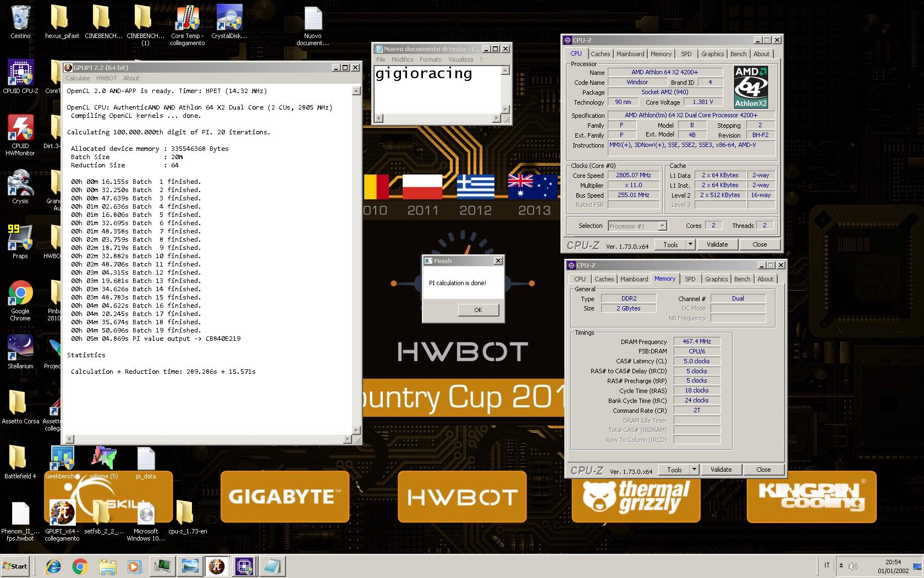Open the Formato menu in Notepad
924x578 pixels.
pyautogui.click(x=431, y=59)
